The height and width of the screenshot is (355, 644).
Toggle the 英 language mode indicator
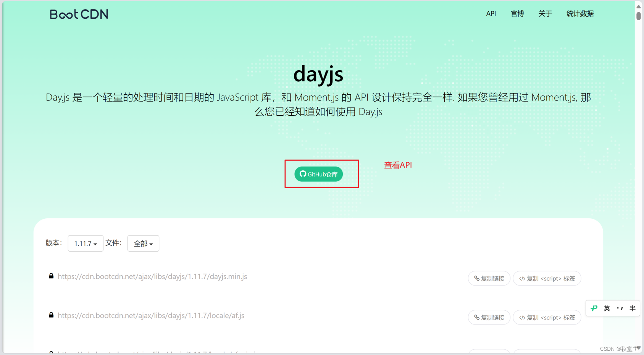(607, 308)
